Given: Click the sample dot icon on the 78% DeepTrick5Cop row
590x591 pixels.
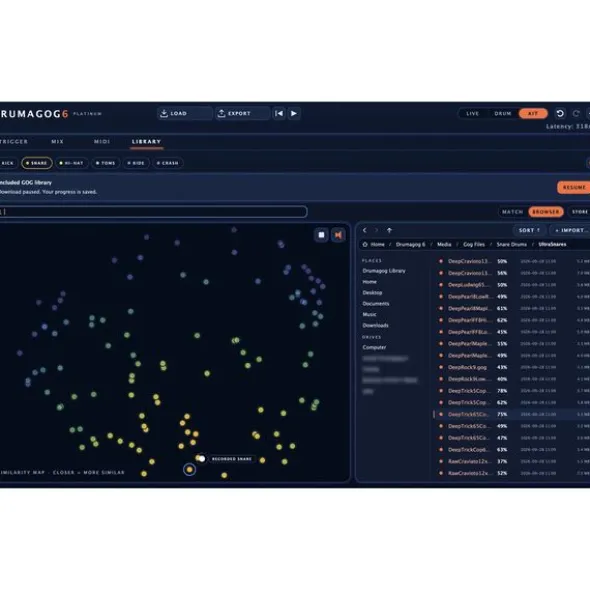Looking at the screenshot, I should (441, 390).
